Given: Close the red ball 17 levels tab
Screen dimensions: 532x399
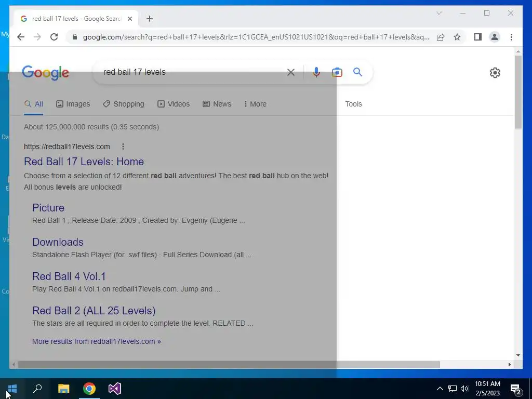Looking at the screenshot, I should click(129, 19).
